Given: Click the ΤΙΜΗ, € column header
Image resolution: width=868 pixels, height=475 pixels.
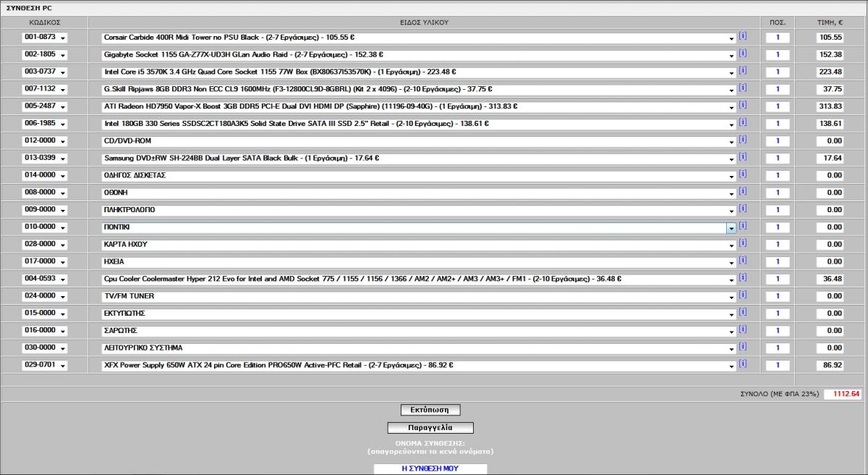Looking at the screenshot, I should [x=830, y=22].
